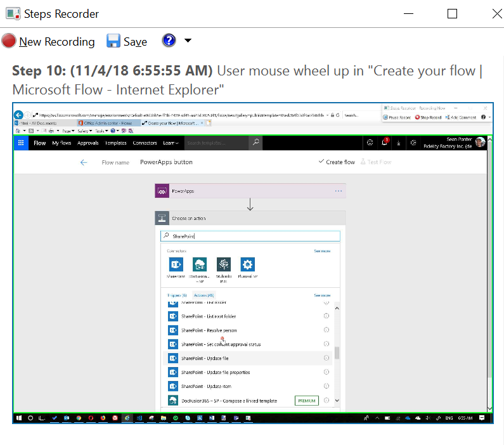Click the Internet Explorer taskbar icon
Image resolution: width=504 pixels, height=445 pixels.
click(x=127, y=418)
